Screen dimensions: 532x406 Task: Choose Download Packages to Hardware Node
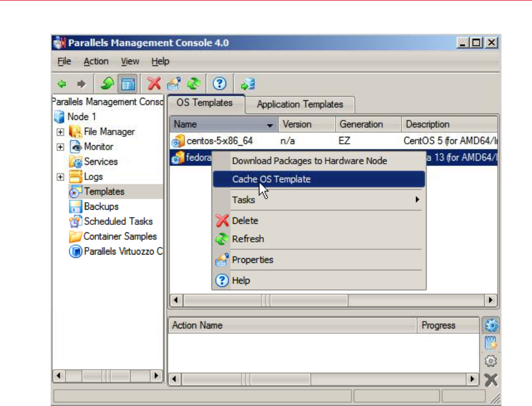point(319,161)
